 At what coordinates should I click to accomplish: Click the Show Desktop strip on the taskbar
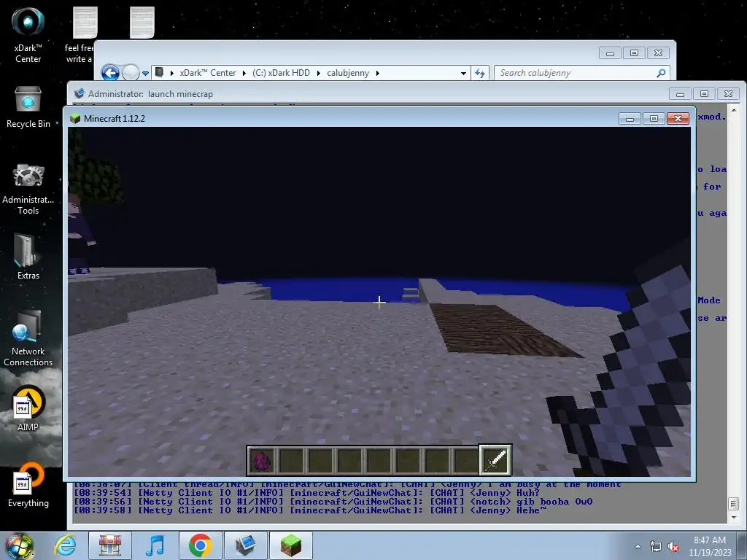[x=742, y=545]
